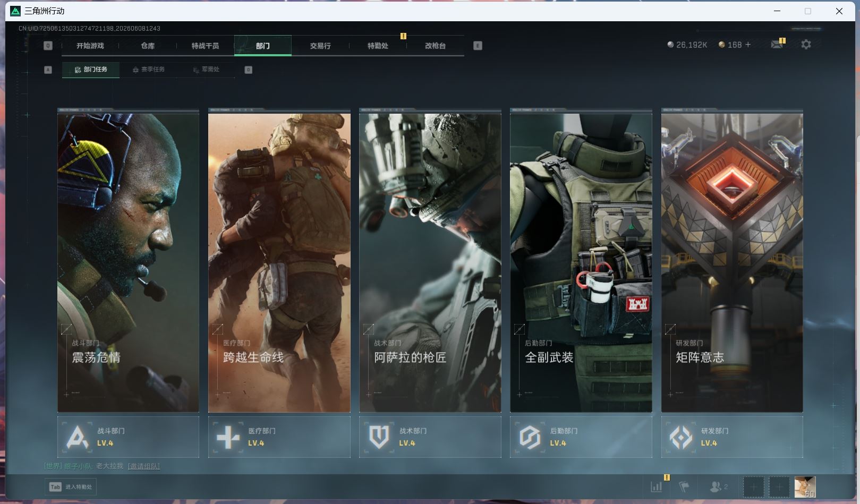Open the mail inbox icon
Viewport: 860px width, 504px height.
(777, 45)
